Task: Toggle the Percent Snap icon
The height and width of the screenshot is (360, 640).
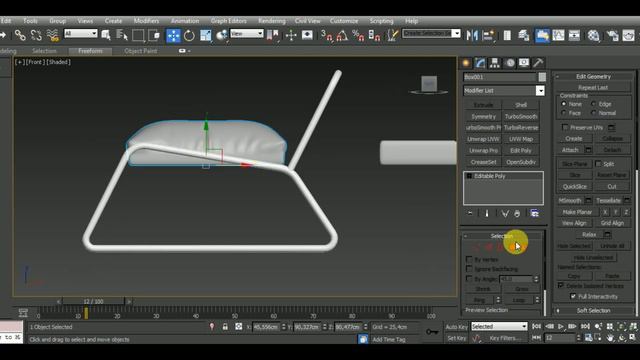Action: [358, 36]
